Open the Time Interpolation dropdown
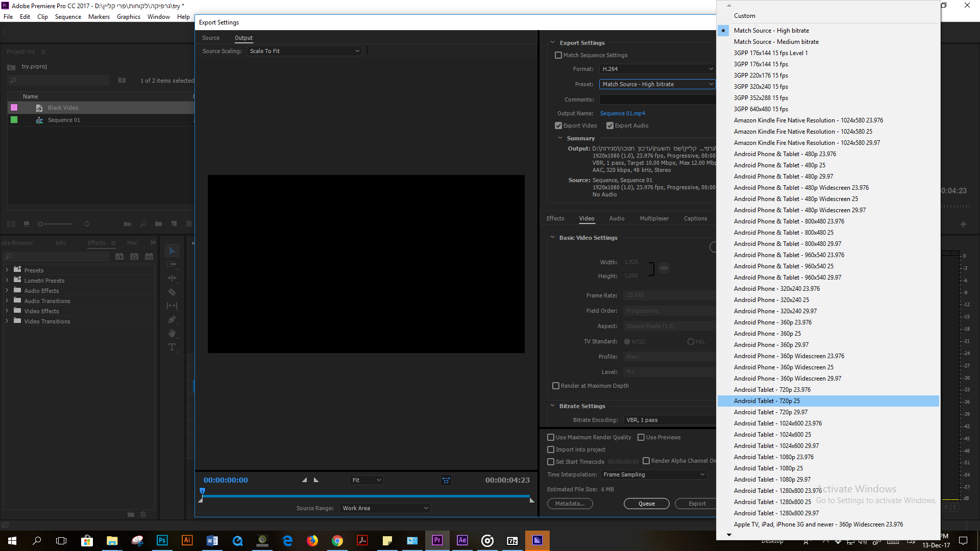980x551 pixels. (653, 474)
